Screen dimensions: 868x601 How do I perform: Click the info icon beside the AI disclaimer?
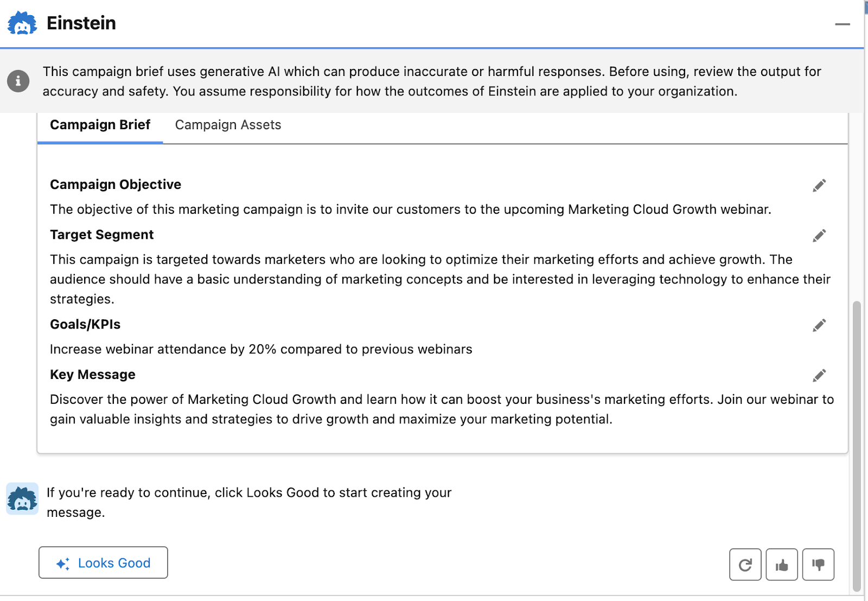18,81
